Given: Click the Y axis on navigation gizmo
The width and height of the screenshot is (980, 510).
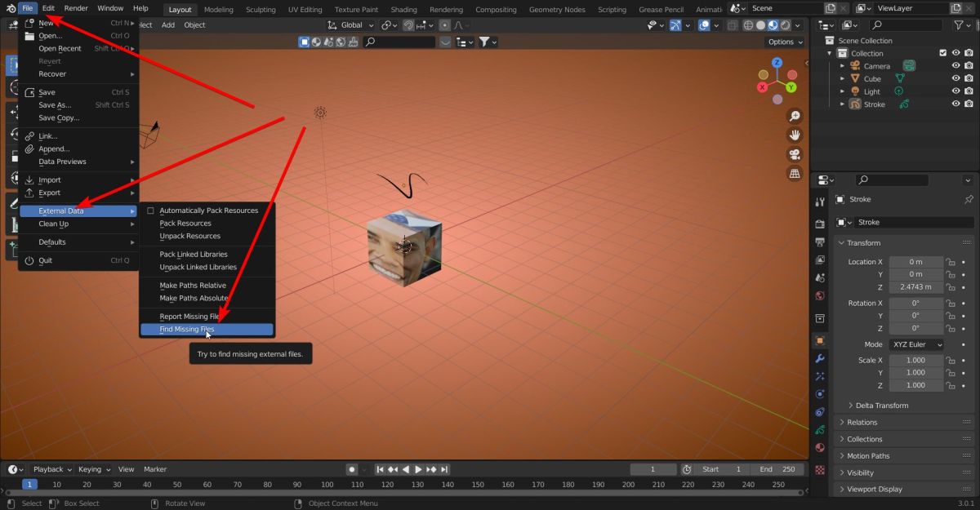Looking at the screenshot, I should tap(791, 86).
